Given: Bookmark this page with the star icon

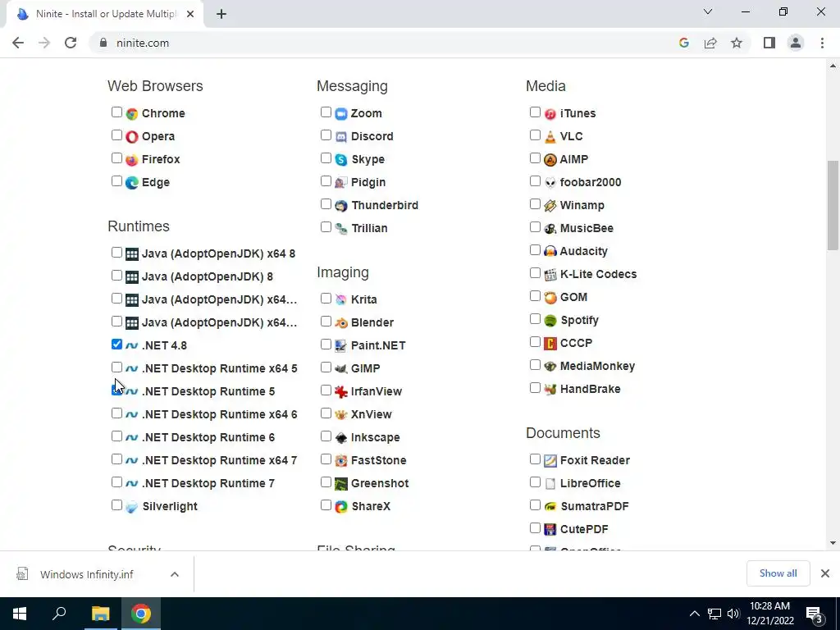Looking at the screenshot, I should click(737, 43).
